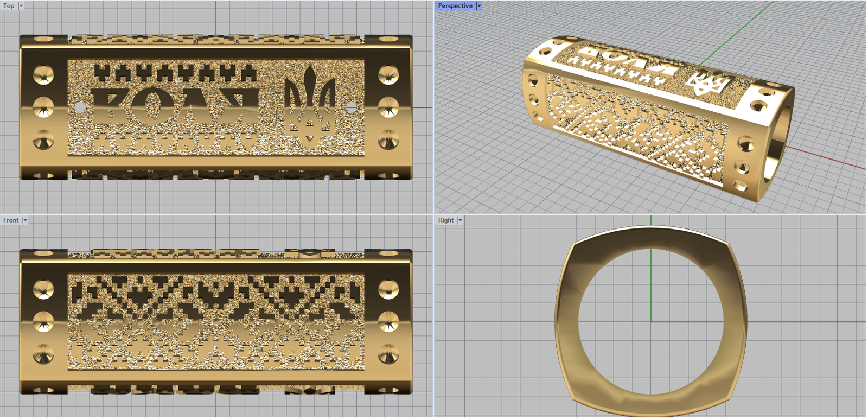Click the small hole right of the trident
The image size is (868, 419).
351,107
